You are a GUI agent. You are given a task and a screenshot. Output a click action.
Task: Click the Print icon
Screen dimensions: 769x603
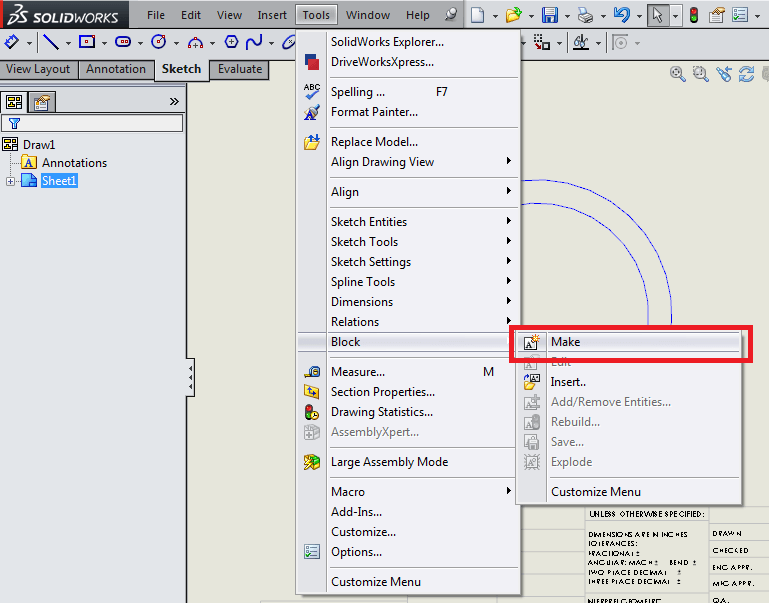coord(585,16)
